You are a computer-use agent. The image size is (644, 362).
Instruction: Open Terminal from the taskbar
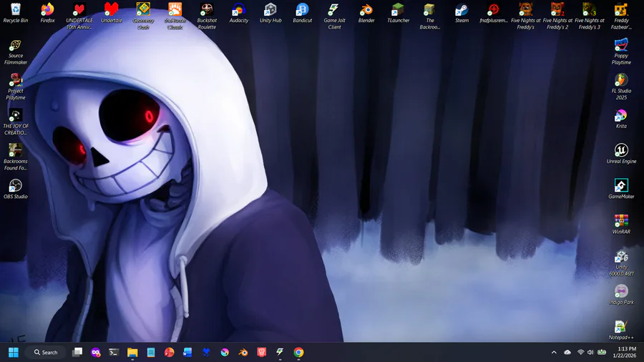[114, 352]
